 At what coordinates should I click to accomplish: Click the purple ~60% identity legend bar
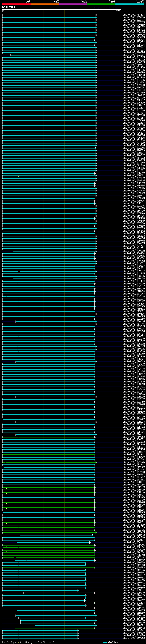[x=73, y=4]
